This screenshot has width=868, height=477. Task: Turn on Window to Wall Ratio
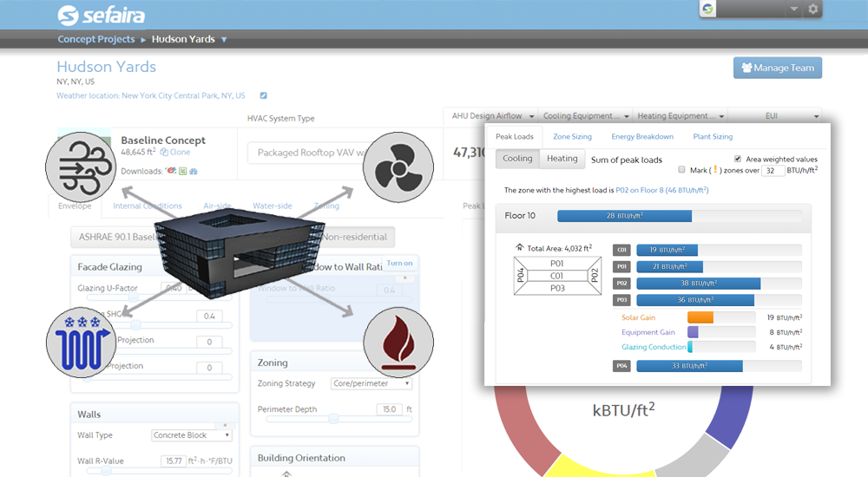(x=399, y=263)
